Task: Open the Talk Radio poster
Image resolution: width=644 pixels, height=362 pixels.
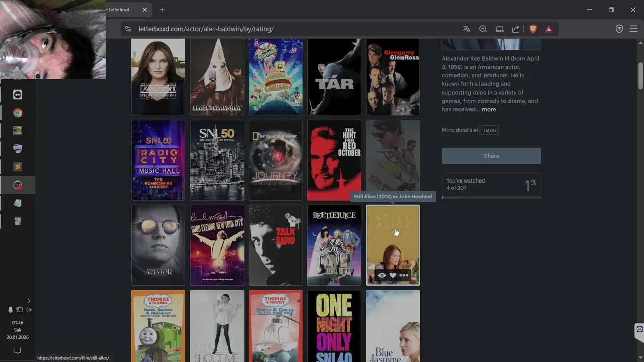Action: [276, 245]
